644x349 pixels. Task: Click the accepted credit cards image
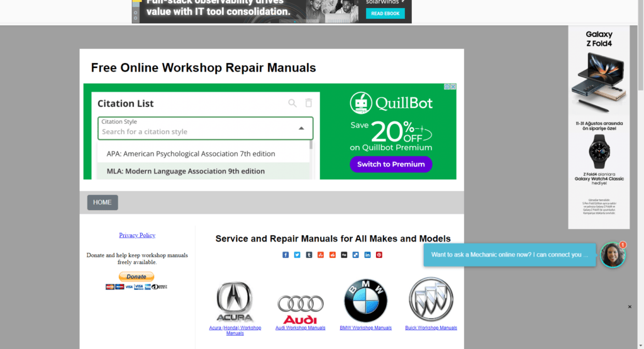pos(136,287)
